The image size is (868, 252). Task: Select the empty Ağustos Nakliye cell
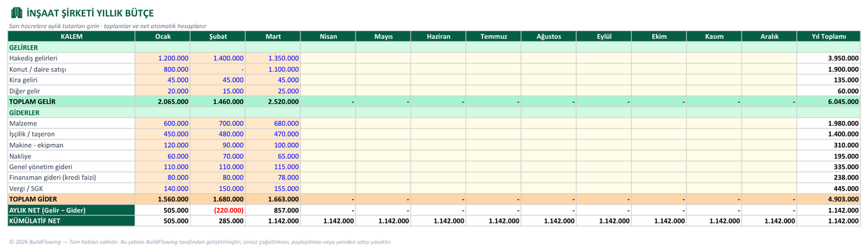(x=549, y=156)
